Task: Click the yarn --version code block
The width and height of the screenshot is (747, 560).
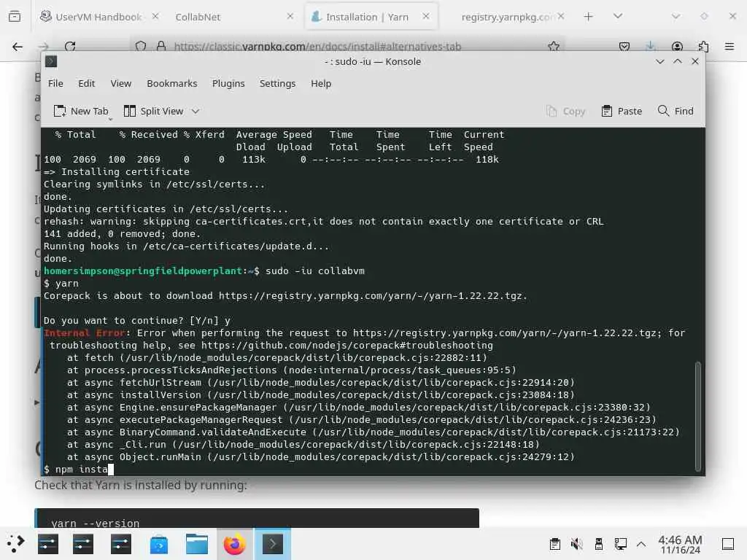Action: pyautogui.click(x=257, y=518)
